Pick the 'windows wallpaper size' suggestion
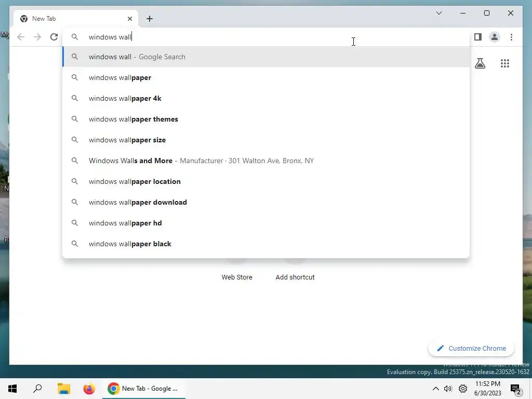The height and width of the screenshot is (399, 532). pyautogui.click(x=266, y=140)
